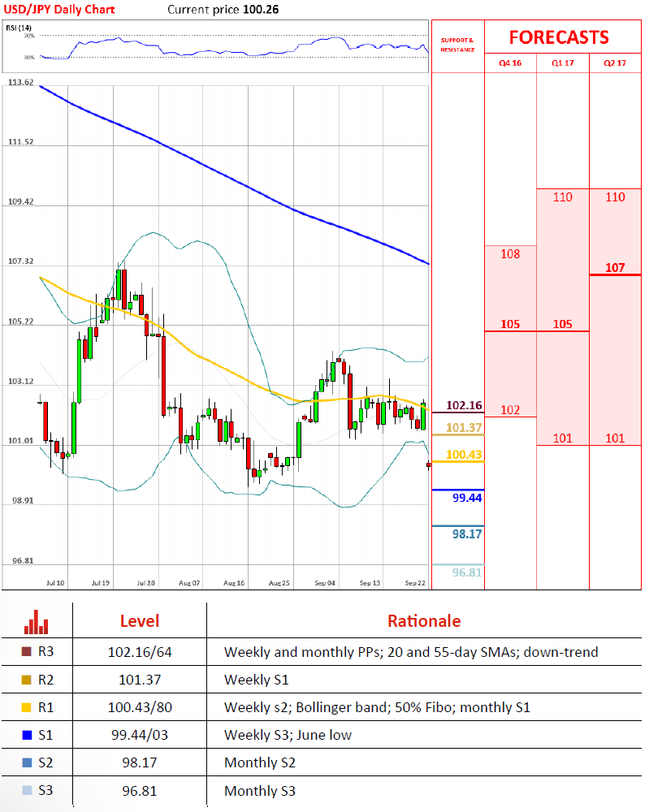This screenshot has height=812, width=649.
Task: Click the 'Q1 17' column header
Action: click(x=563, y=63)
